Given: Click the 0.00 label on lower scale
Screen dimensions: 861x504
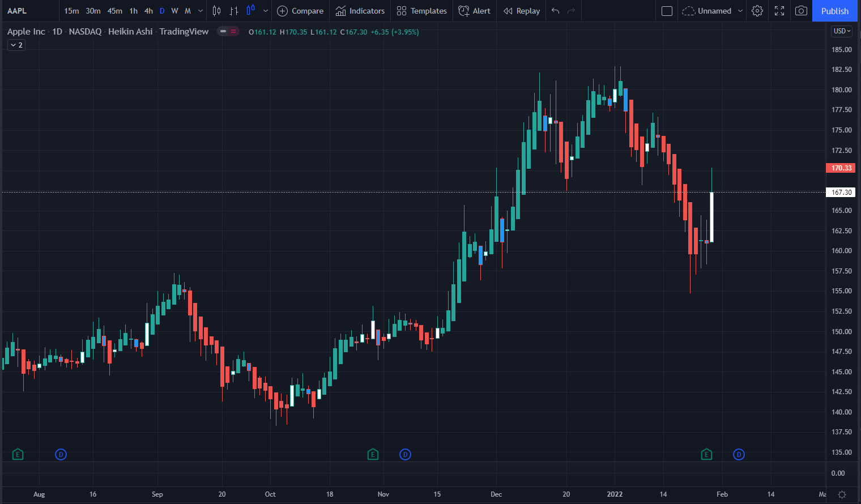Looking at the screenshot, I should (838, 473).
